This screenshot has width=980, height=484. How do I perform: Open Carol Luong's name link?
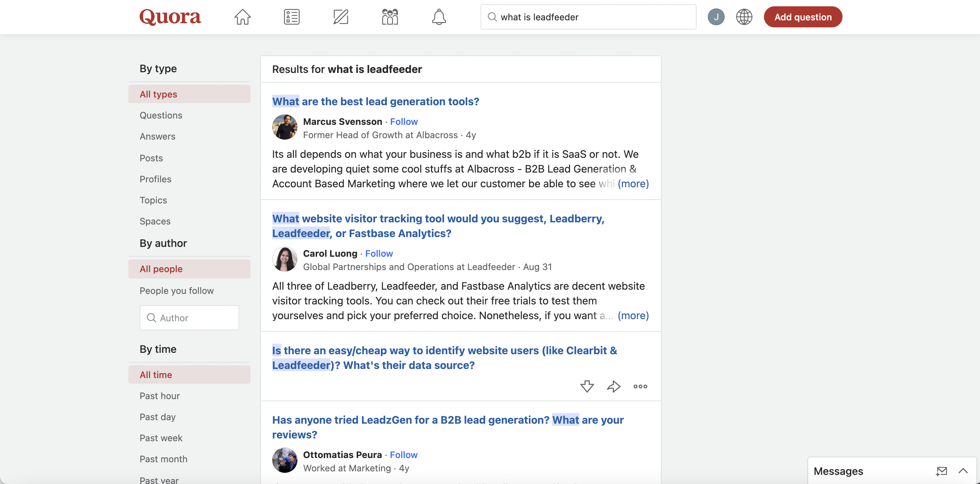click(x=330, y=254)
